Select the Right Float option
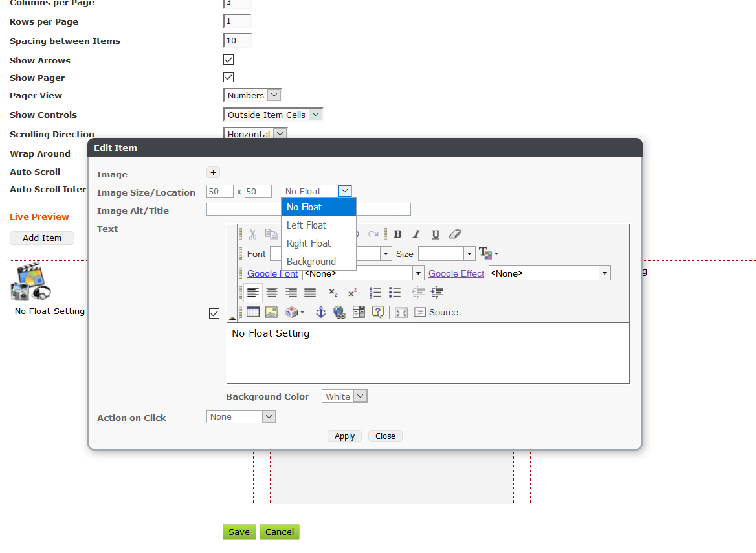Viewport: 756px width, 553px height. tap(318, 243)
